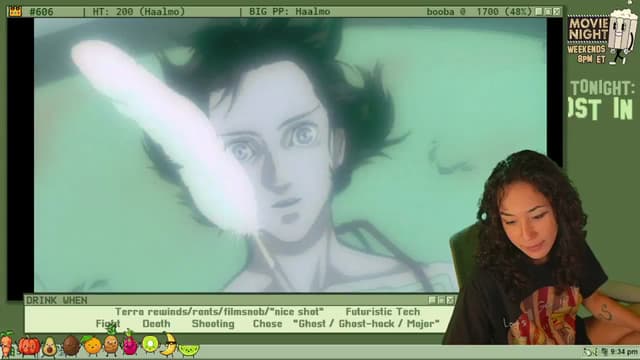Click the orange fruit character icon
Image resolution: width=640 pixels, height=360 pixels.
(91, 345)
